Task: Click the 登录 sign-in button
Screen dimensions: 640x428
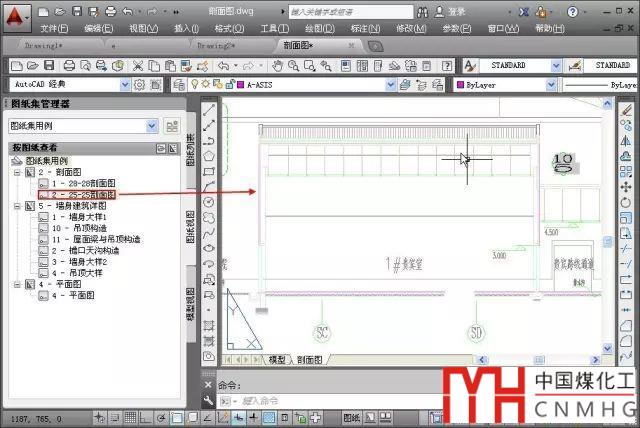Action: coord(456,11)
